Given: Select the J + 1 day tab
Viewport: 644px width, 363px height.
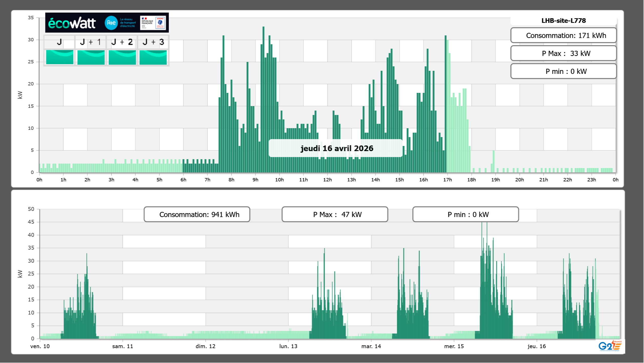Looking at the screenshot, I should 91,42.
